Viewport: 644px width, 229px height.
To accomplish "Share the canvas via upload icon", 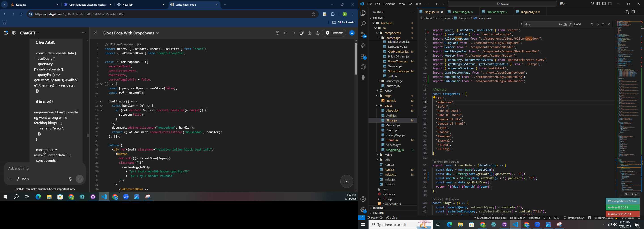I will [x=318, y=33].
